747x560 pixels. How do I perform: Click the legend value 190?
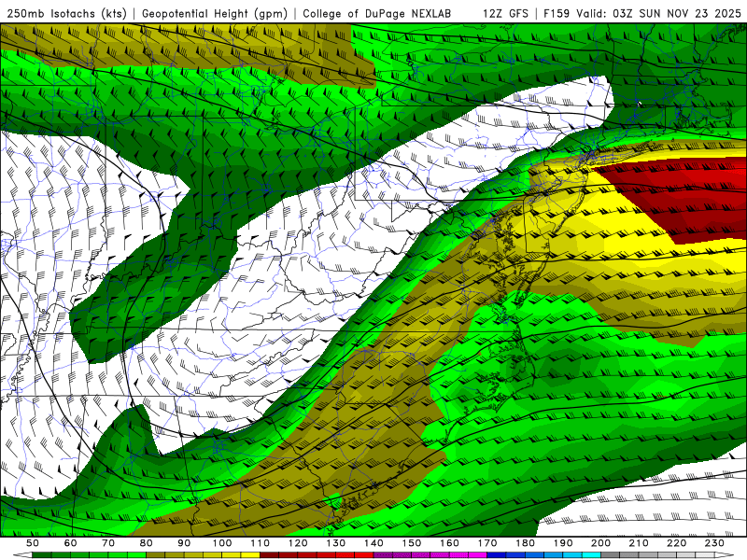point(563,543)
